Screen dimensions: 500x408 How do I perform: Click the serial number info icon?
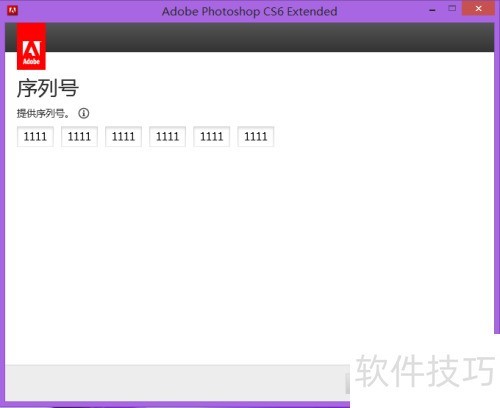tap(84, 113)
